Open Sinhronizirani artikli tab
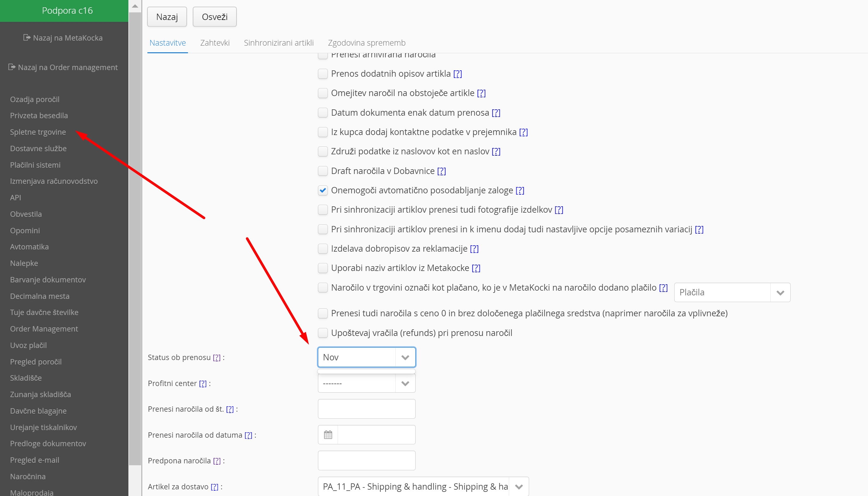The height and width of the screenshot is (496, 868). click(278, 43)
